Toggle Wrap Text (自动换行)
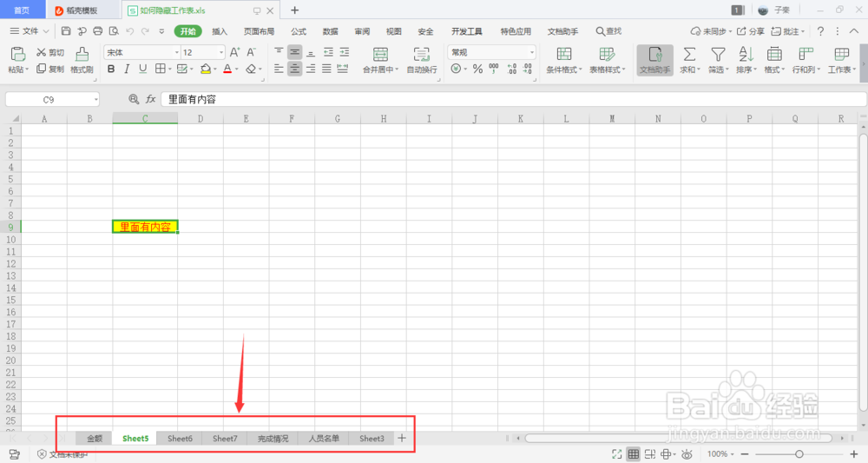Screen dimensions: 868x463 [x=422, y=60]
